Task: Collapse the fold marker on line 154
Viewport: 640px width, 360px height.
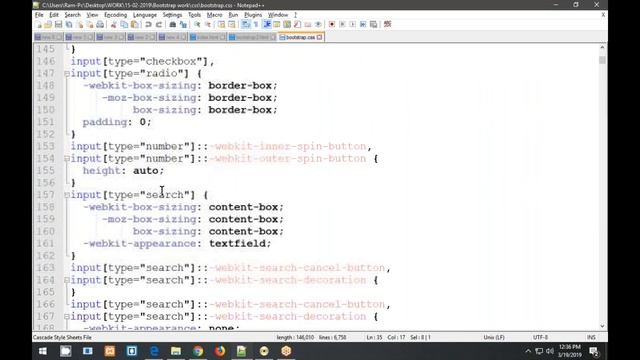Action: pos(67,159)
